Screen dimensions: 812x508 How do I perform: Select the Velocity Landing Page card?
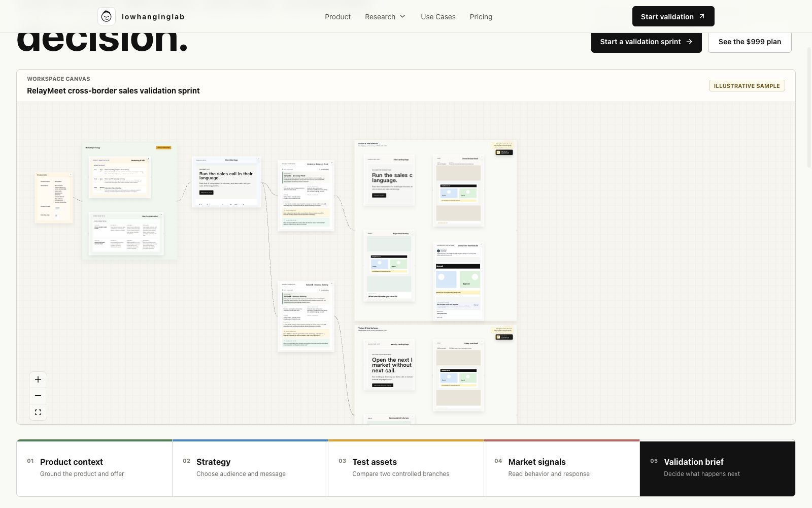click(389, 365)
